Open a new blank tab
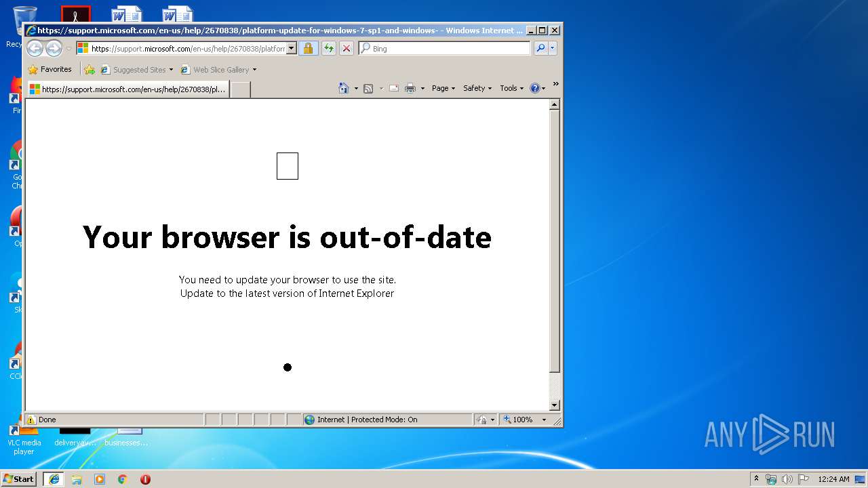Screen dimensions: 868x488 [x=240, y=89]
